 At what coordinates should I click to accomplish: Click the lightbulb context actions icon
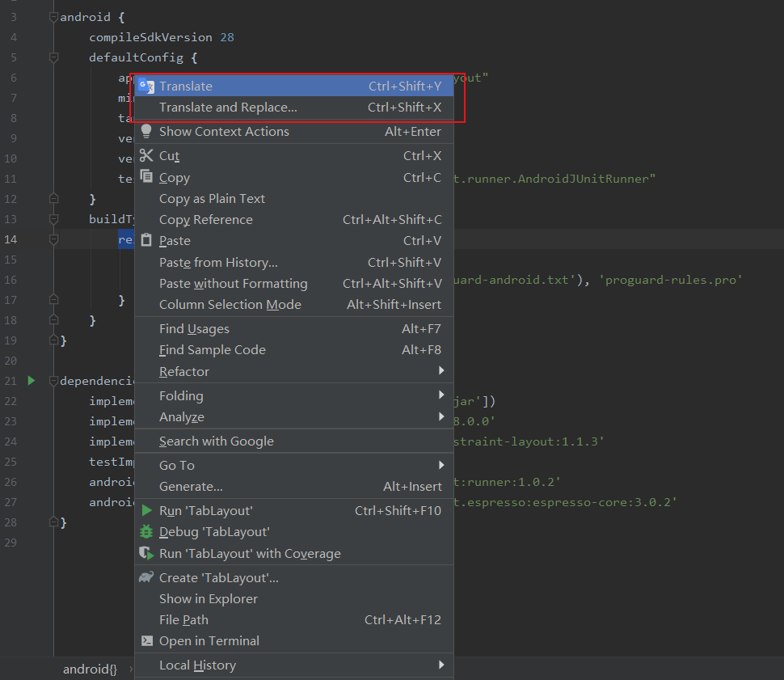click(146, 131)
